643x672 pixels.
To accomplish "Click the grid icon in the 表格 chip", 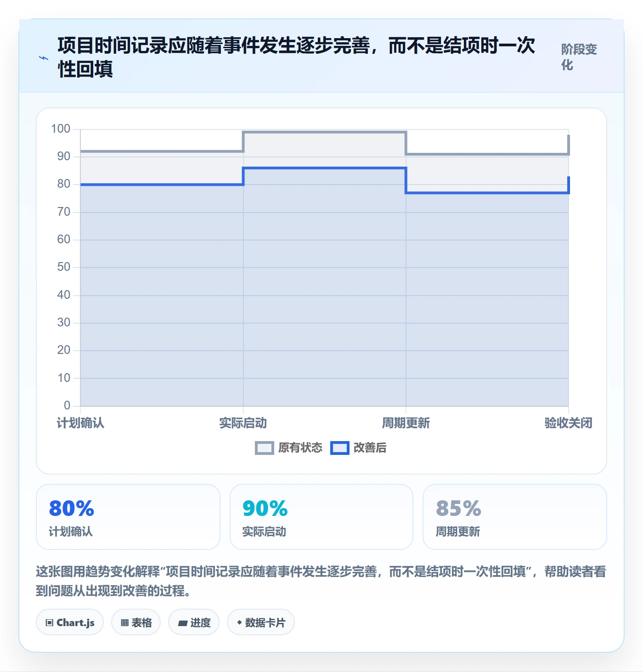I will coord(124,623).
